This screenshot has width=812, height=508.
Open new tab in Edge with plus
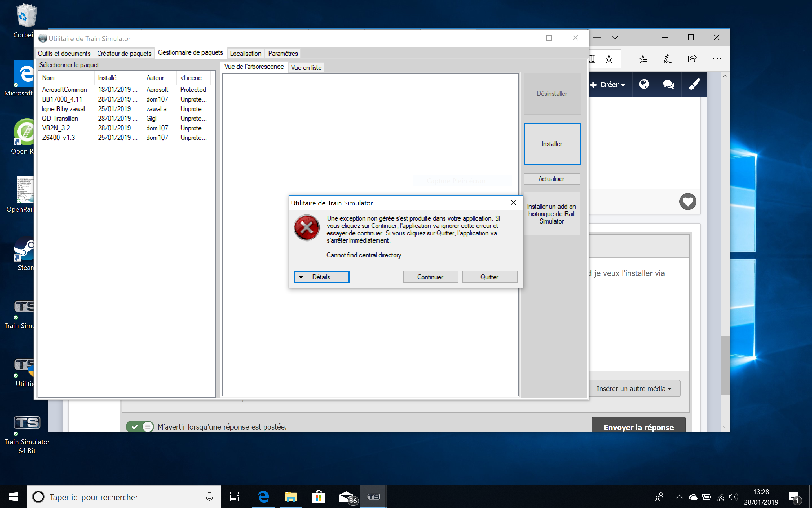pyautogui.click(x=597, y=38)
